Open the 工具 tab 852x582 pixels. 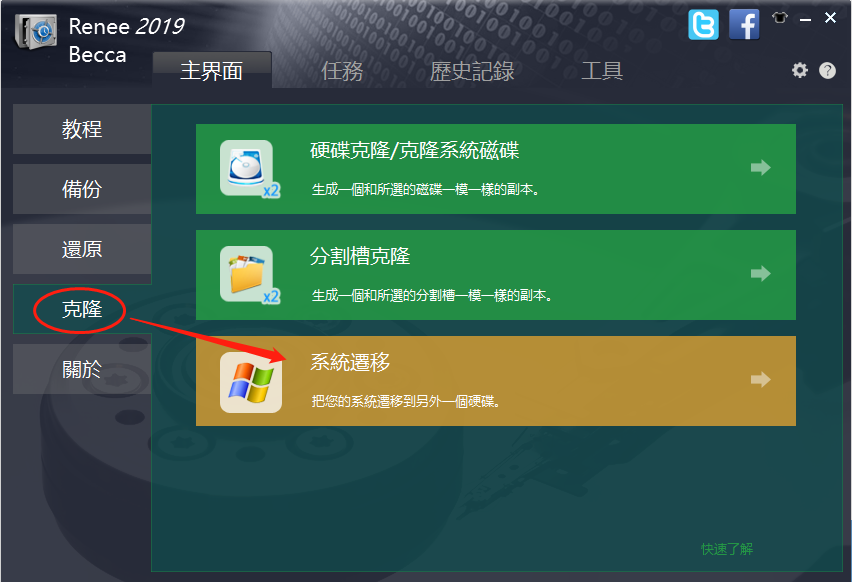(602, 71)
